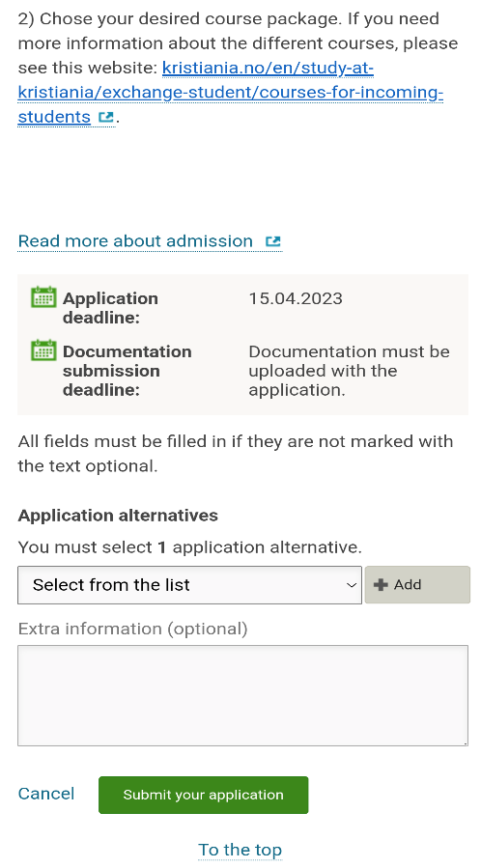The height and width of the screenshot is (868, 481).
Task: Open the kristiania.no courses-for-incoming-students link
Action: point(230,93)
